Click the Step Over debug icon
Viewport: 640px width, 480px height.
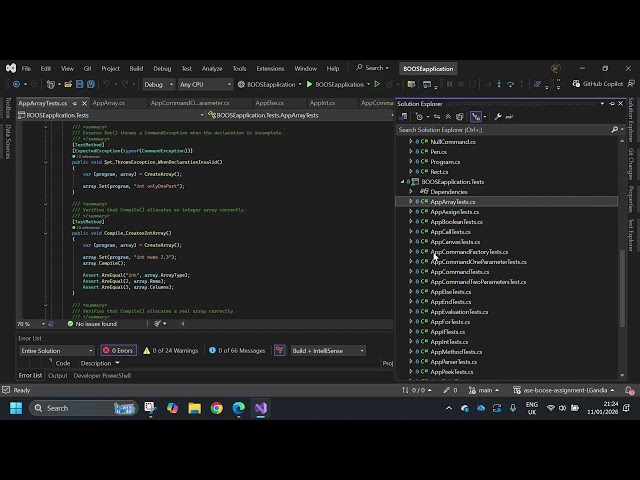point(510,84)
